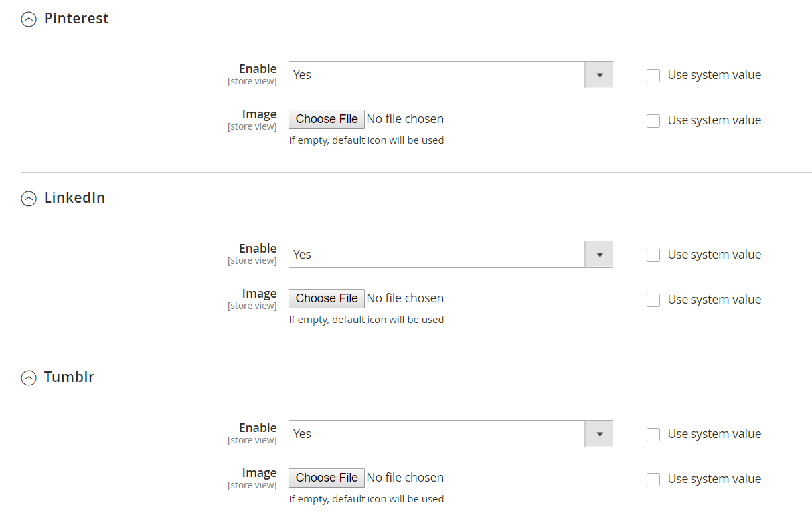The width and height of the screenshot is (812, 519).
Task: Click the LinkedIn section heading text
Action: coord(74,198)
